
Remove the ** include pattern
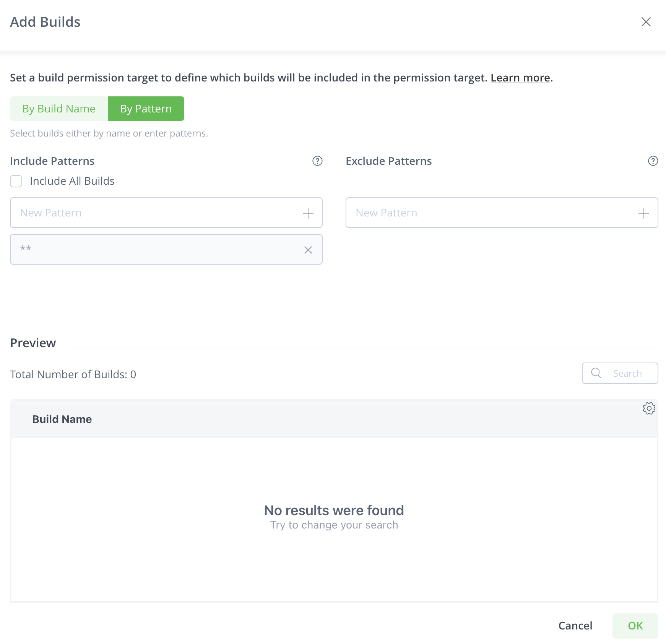(x=308, y=249)
